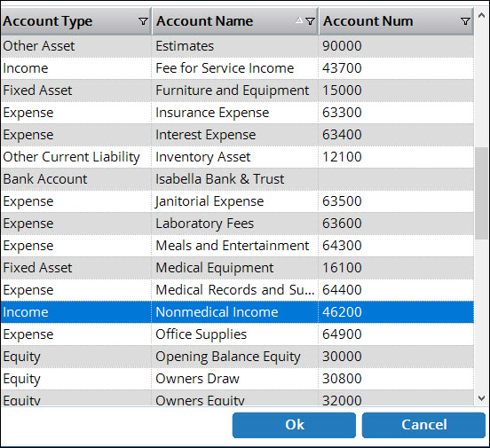Click account number 64900
The height and width of the screenshot is (448, 490).
(x=342, y=334)
